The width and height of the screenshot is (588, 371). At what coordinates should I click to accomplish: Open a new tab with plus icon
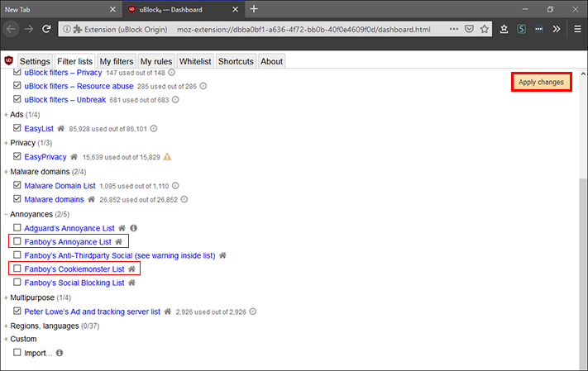tap(254, 9)
